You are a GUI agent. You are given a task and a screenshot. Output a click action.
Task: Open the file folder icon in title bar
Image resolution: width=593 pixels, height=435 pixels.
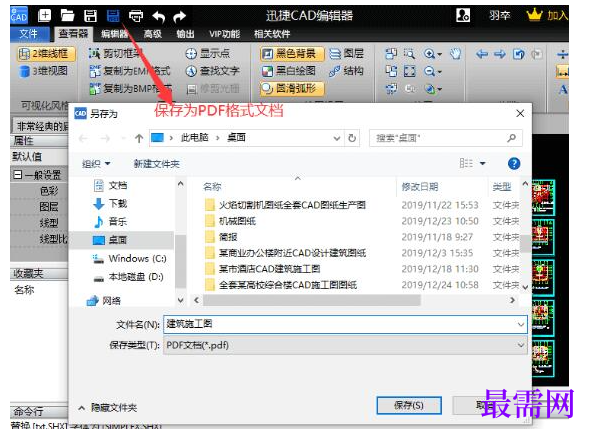coord(67,16)
